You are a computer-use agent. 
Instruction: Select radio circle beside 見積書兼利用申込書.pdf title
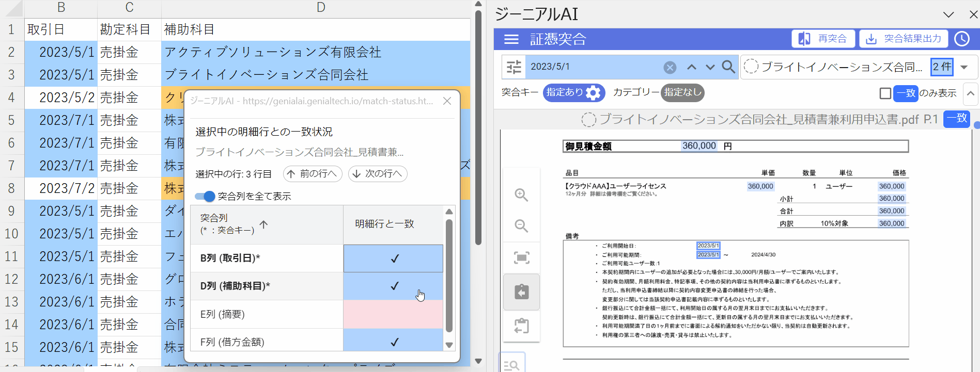click(x=588, y=119)
